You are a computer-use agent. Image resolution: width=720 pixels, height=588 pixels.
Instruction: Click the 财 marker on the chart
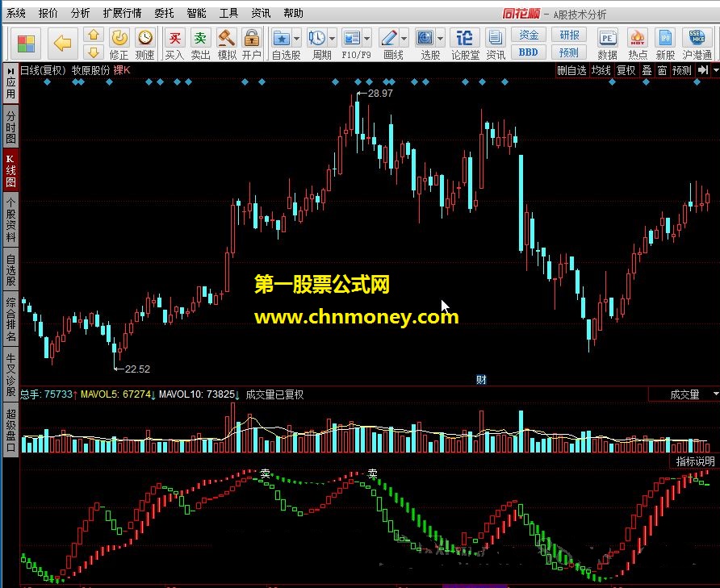[x=481, y=380]
